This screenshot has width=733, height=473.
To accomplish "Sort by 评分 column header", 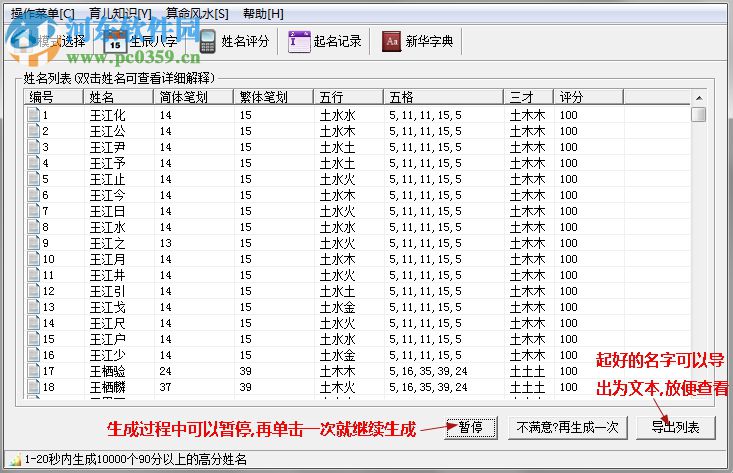I will (x=589, y=97).
